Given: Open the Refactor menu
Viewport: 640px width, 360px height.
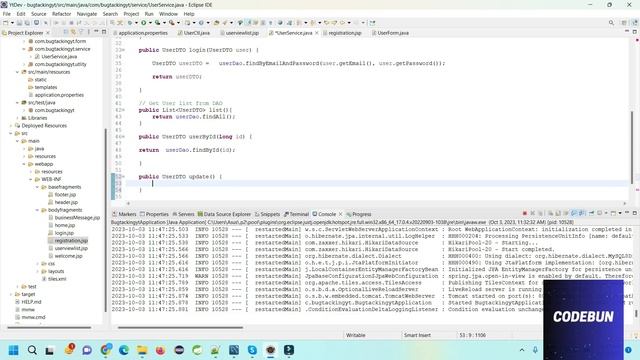Looking at the screenshot, I should coord(61,14).
